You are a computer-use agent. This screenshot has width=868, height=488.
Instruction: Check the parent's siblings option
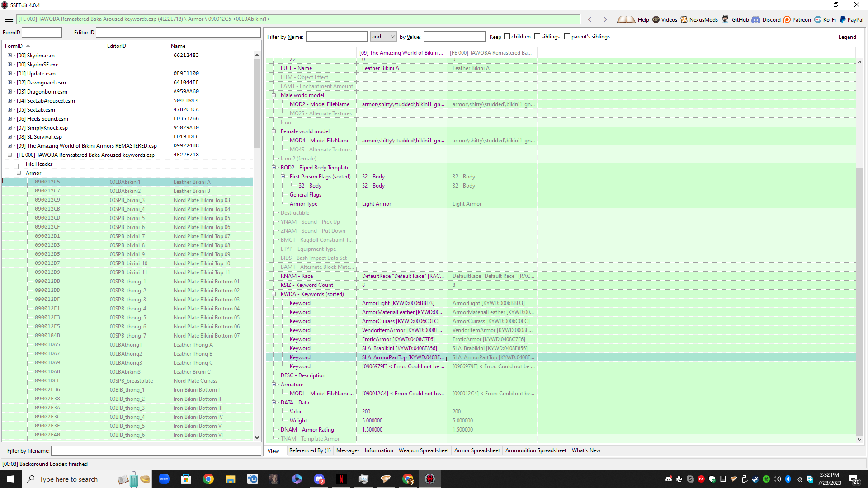(x=567, y=37)
